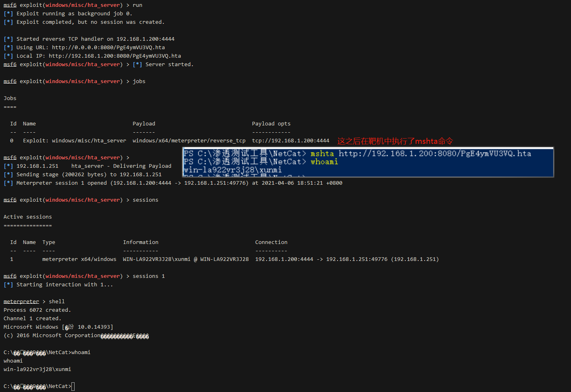Click the "Local IP: http://192.168.1.200:8080/PgE4ymVU3VQ.hta" line
This screenshot has height=392, width=571.
click(x=99, y=56)
